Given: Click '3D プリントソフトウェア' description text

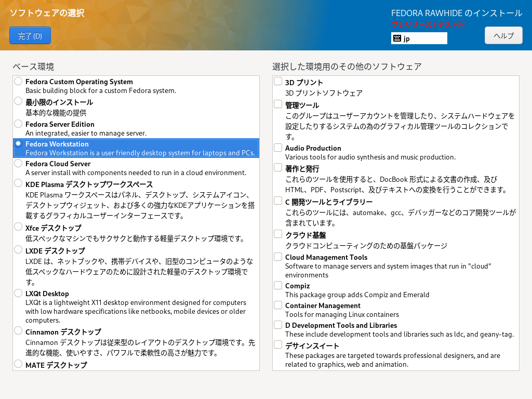Looking at the screenshot, I should coord(324,93).
